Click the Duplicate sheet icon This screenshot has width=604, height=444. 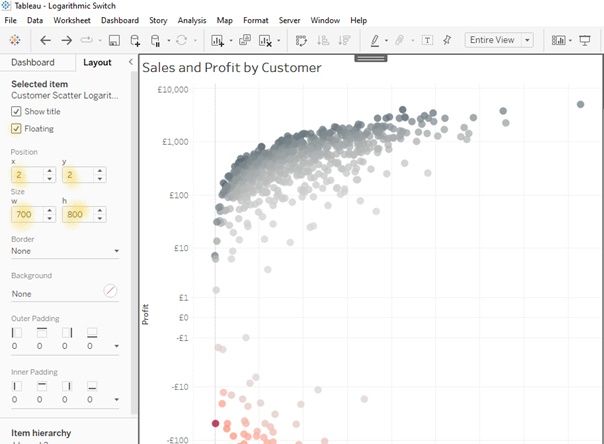244,41
